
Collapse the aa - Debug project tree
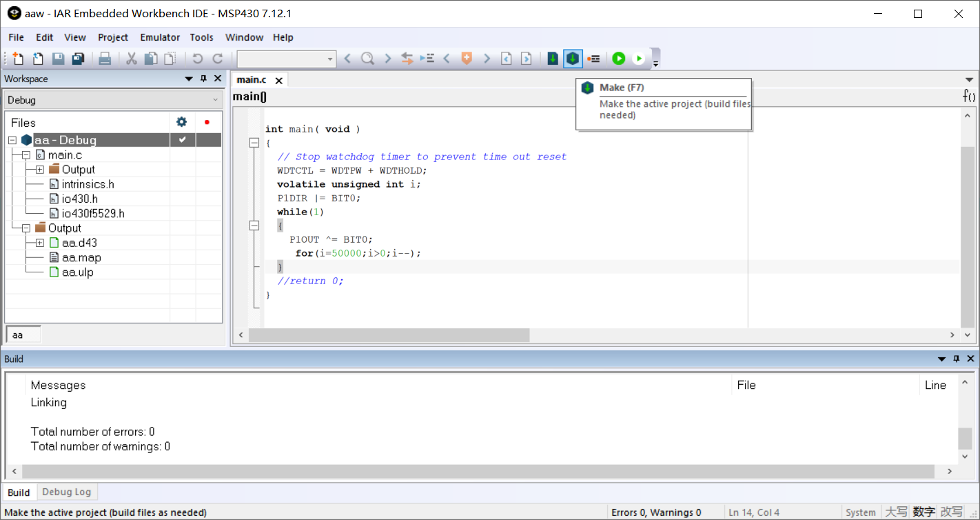[x=11, y=139]
